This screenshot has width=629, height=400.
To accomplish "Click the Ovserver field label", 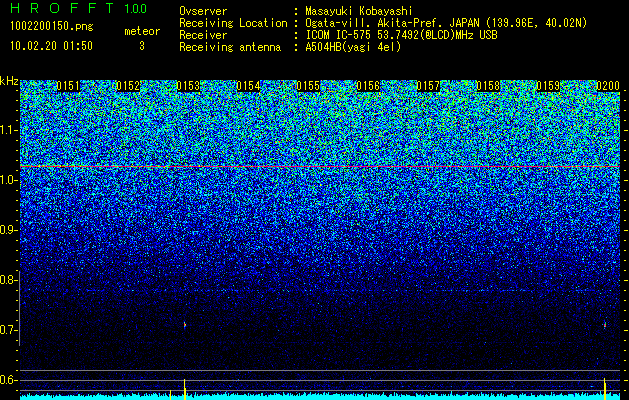I will (203, 11).
